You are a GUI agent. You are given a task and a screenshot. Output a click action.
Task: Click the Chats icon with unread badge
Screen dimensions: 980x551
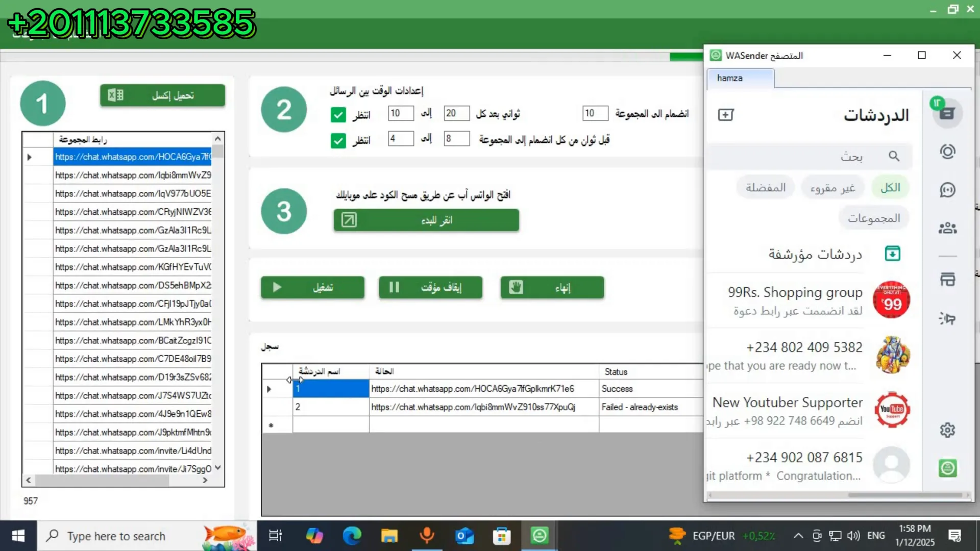pyautogui.click(x=947, y=113)
